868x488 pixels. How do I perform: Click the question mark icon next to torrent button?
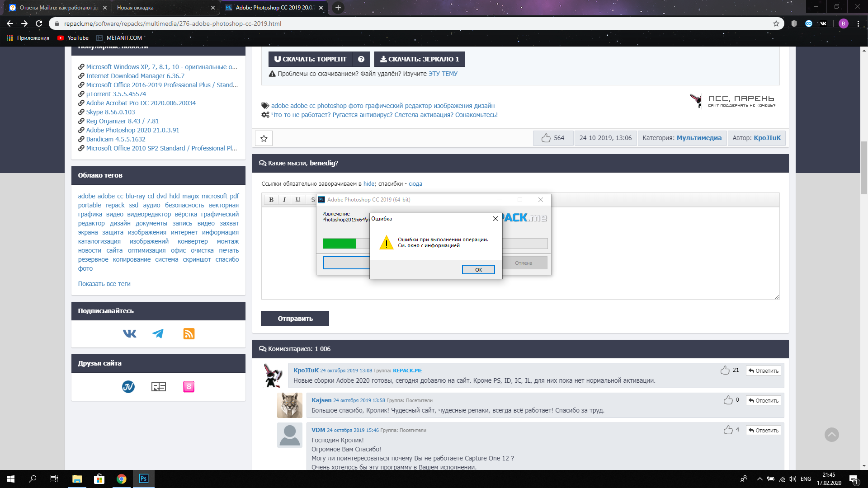(x=361, y=59)
